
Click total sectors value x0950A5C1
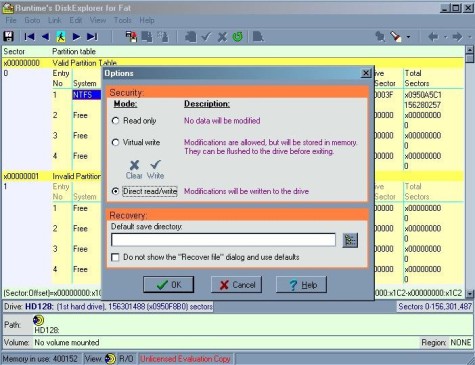(423, 95)
